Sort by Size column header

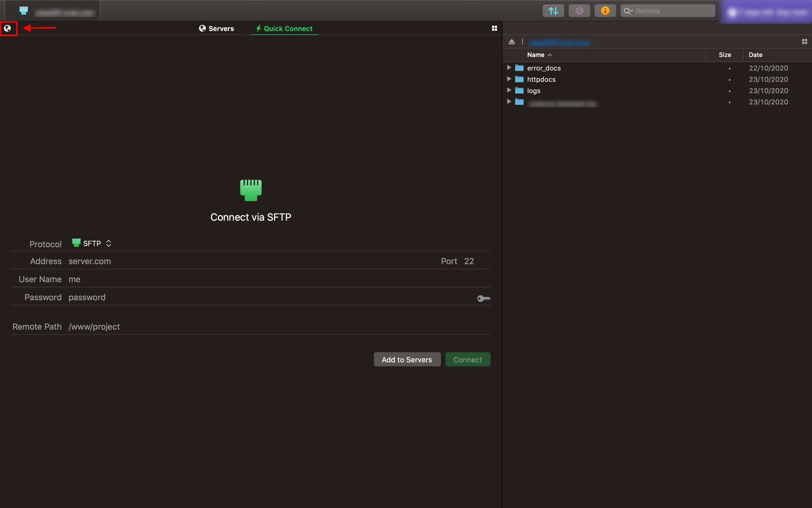(725, 55)
